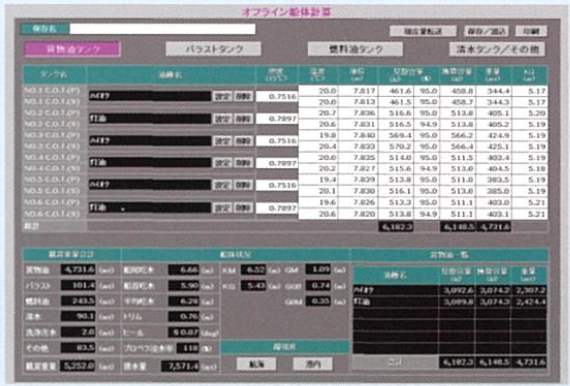This screenshot has height=386, width=570.
Task: Open the 保存/読込 save-load dialog
Action: [x=486, y=31]
